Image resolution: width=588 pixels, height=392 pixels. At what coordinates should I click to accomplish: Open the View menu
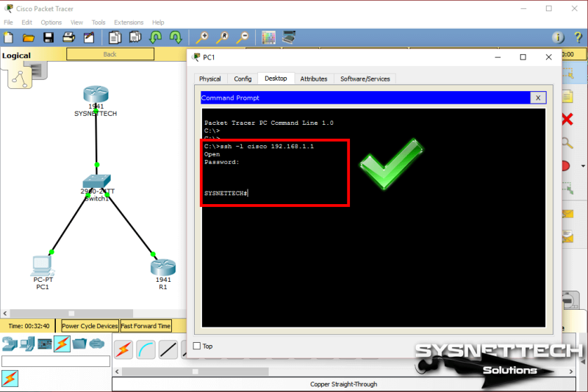pyautogui.click(x=76, y=22)
